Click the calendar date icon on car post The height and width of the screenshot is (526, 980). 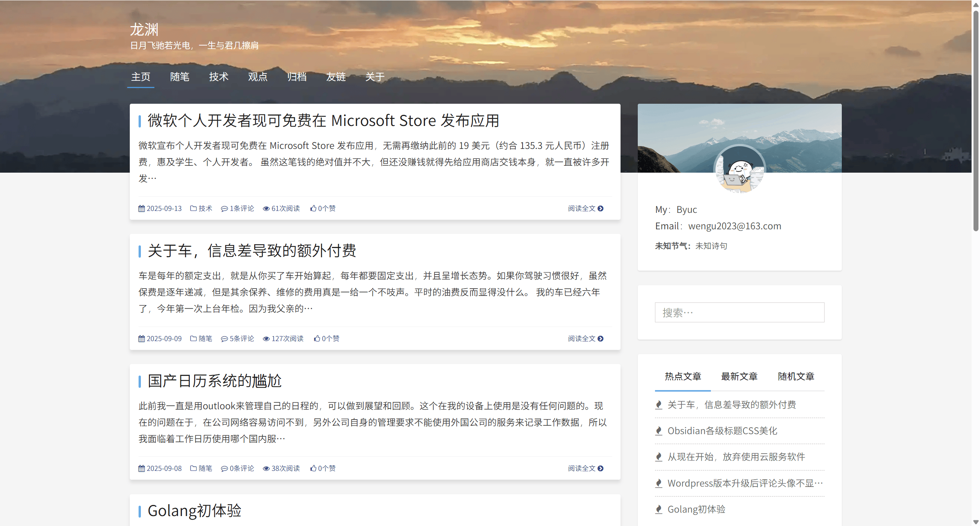[x=142, y=338]
